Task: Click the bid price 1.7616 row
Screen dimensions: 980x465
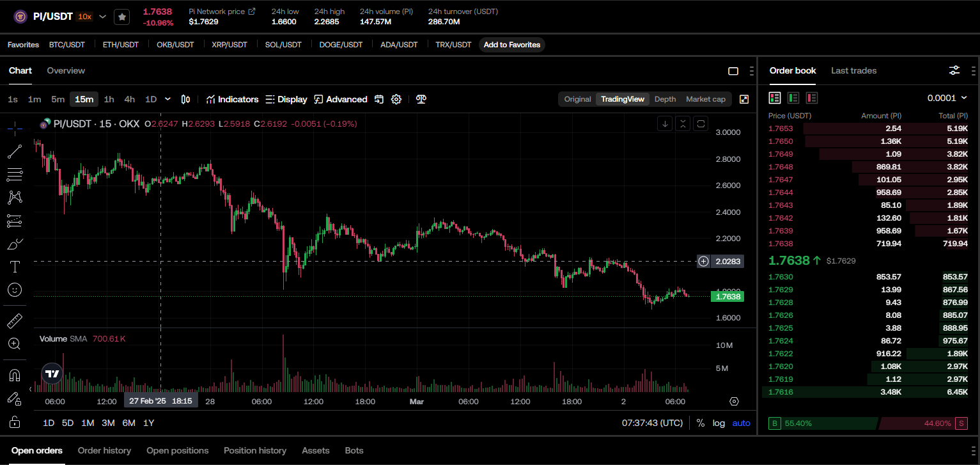Action: tap(868, 392)
